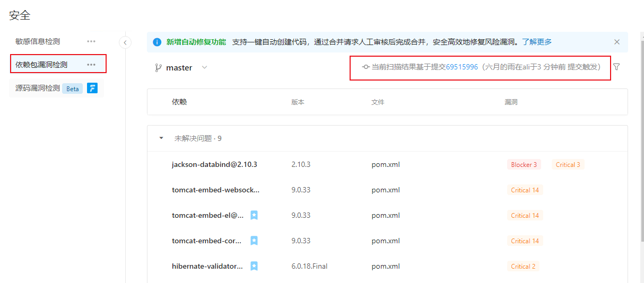Open the hibernate-validator dependency
This screenshot has width=644, height=283.
click(x=207, y=266)
